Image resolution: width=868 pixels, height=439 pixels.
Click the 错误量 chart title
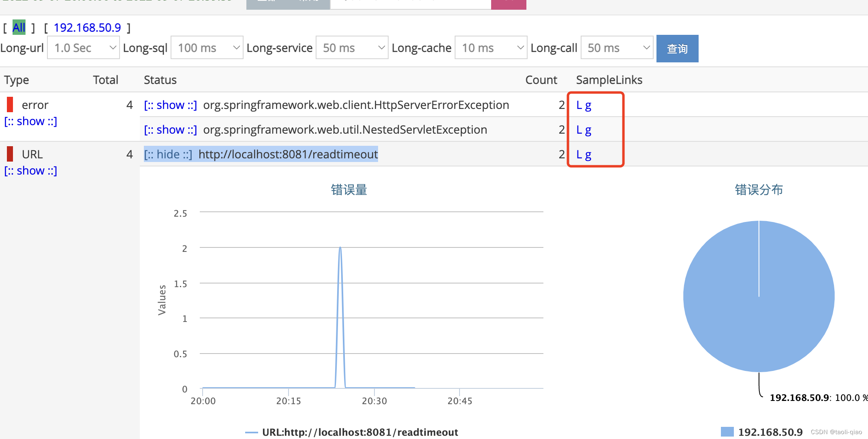349,190
